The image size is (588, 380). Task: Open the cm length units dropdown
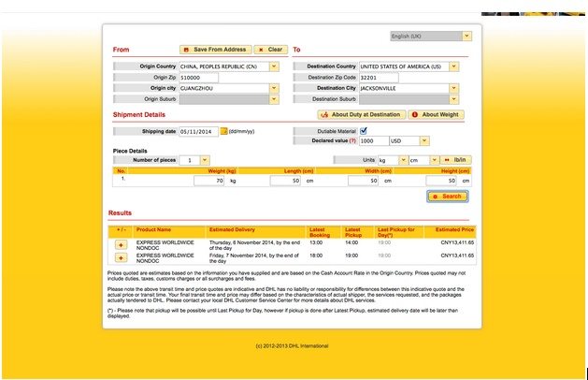coord(435,160)
